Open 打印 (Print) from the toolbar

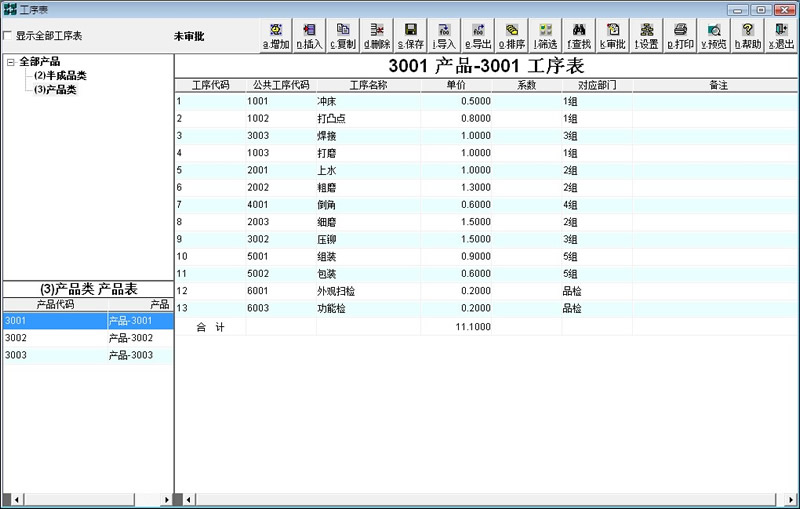tap(680, 36)
